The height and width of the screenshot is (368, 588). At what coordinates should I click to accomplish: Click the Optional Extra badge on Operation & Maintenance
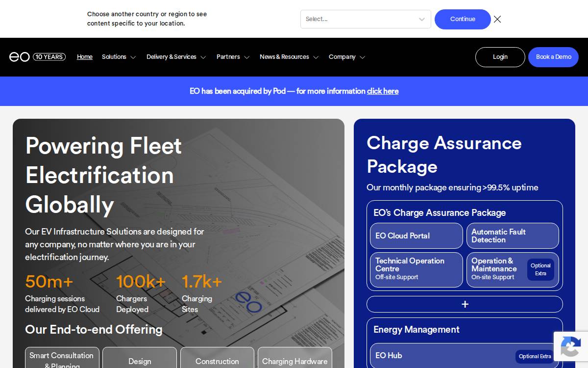point(540,270)
